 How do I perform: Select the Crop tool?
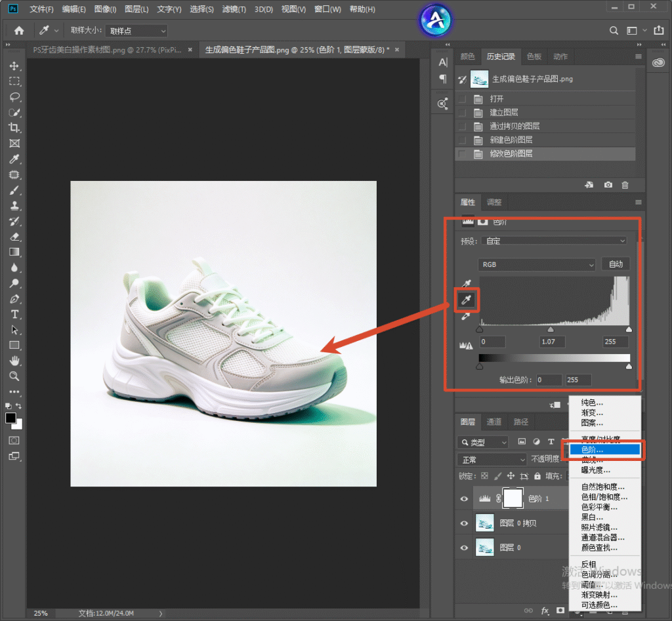pos(14,128)
